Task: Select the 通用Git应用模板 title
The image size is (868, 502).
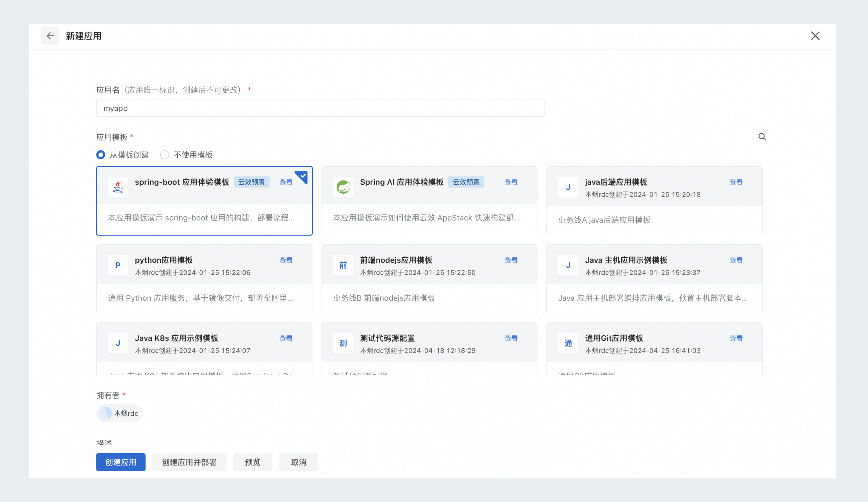Action: (614, 338)
